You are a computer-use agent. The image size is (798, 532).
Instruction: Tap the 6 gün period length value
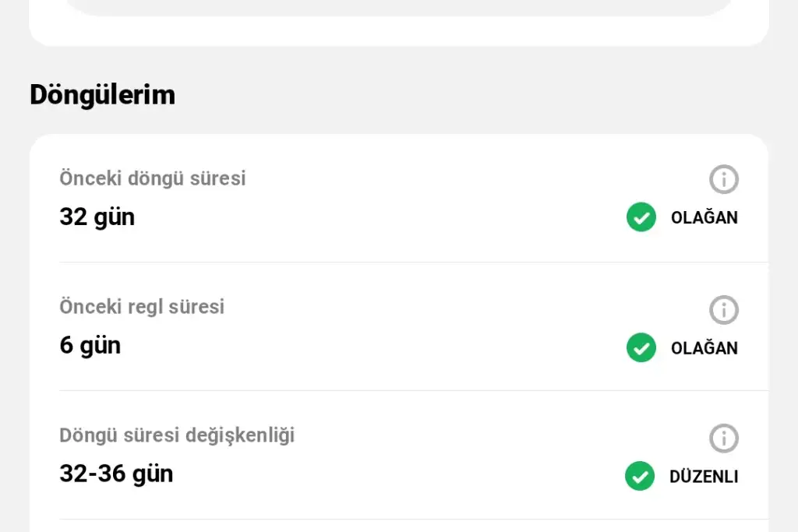(90, 346)
